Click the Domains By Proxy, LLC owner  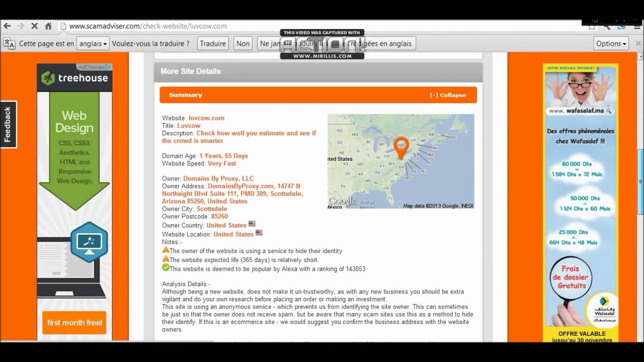pos(218,178)
